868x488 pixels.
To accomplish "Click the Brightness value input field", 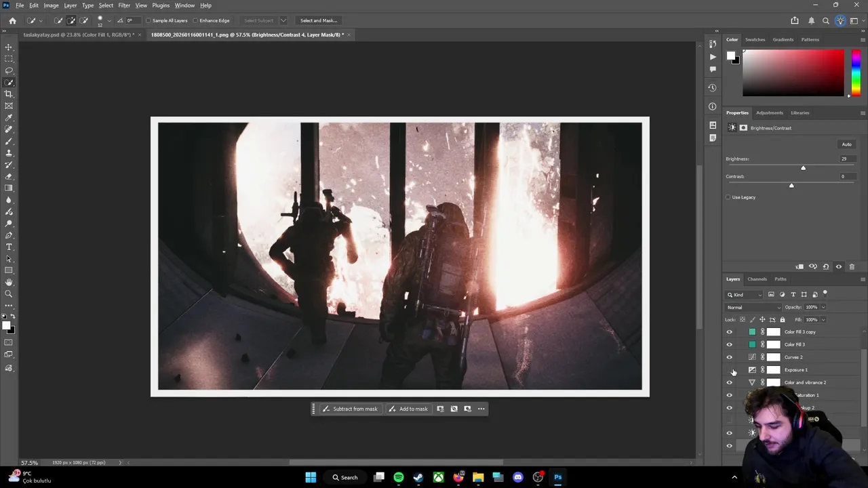I will [848, 159].
